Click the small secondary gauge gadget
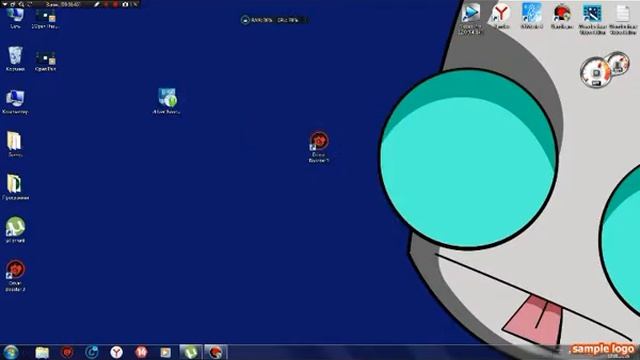This screenshot has width=640, height=360. pyautogui.click(x=618, y=63)
